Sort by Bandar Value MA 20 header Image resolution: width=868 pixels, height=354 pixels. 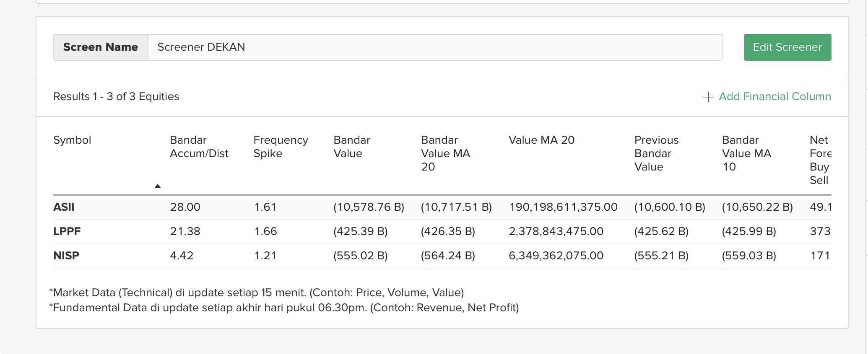[445, 154]
